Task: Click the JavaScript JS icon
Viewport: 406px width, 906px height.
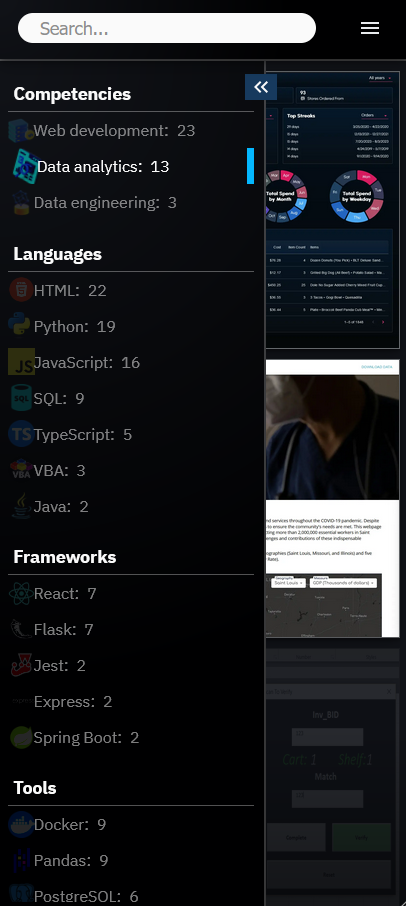Action: click(21, 362)
